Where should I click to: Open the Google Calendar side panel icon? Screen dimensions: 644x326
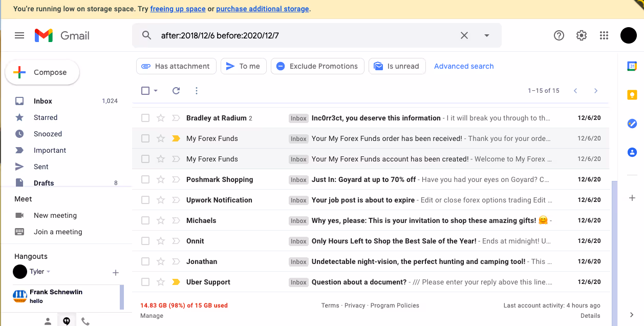point(632,66)
